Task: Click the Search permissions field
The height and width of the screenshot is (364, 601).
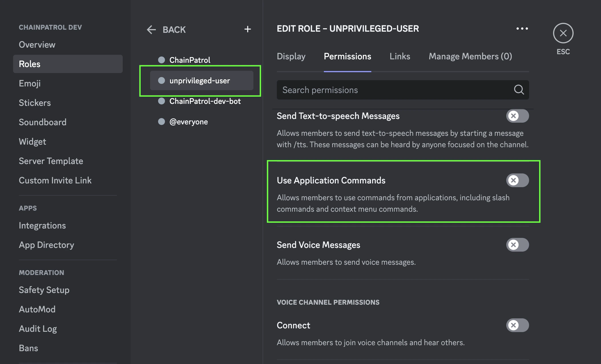Action: point(403,90)
